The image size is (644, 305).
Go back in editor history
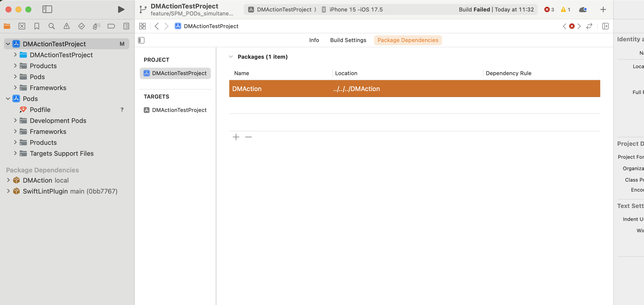click(157, 26)
